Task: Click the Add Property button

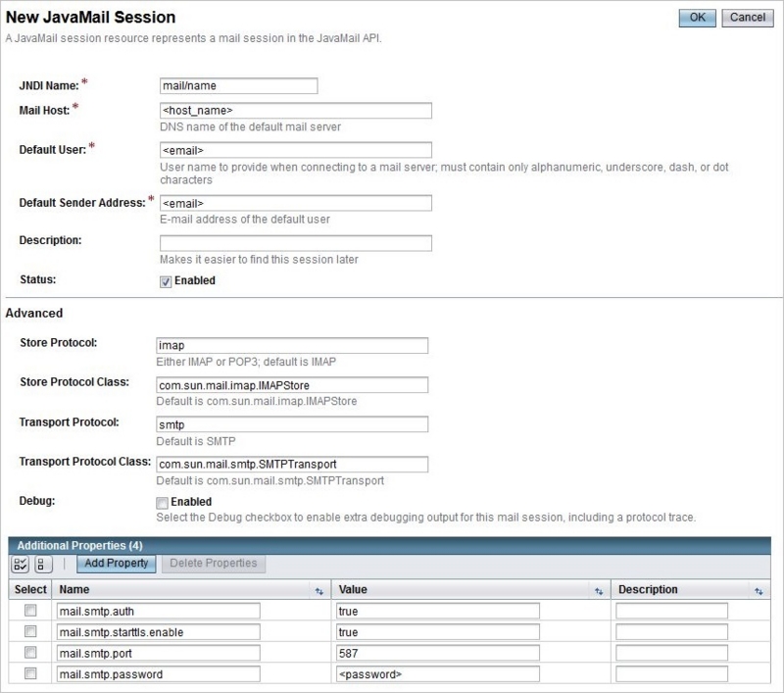Action: pos(116,564)
